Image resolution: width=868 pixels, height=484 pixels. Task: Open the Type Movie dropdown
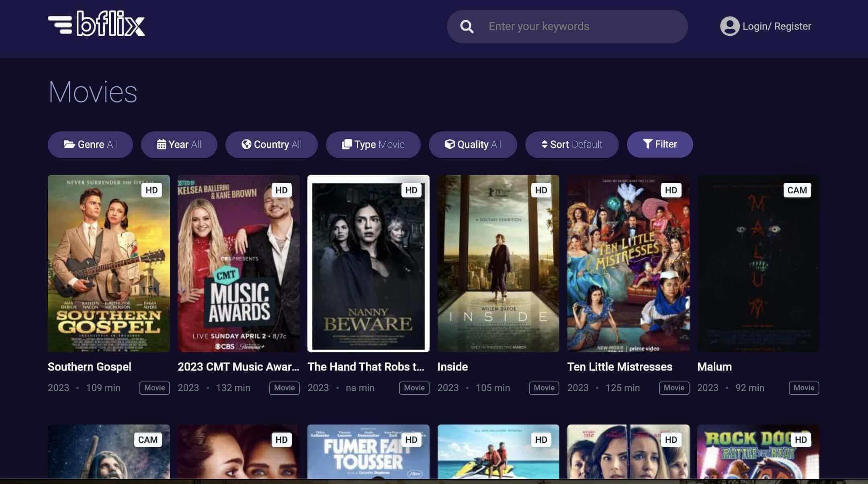373,144
